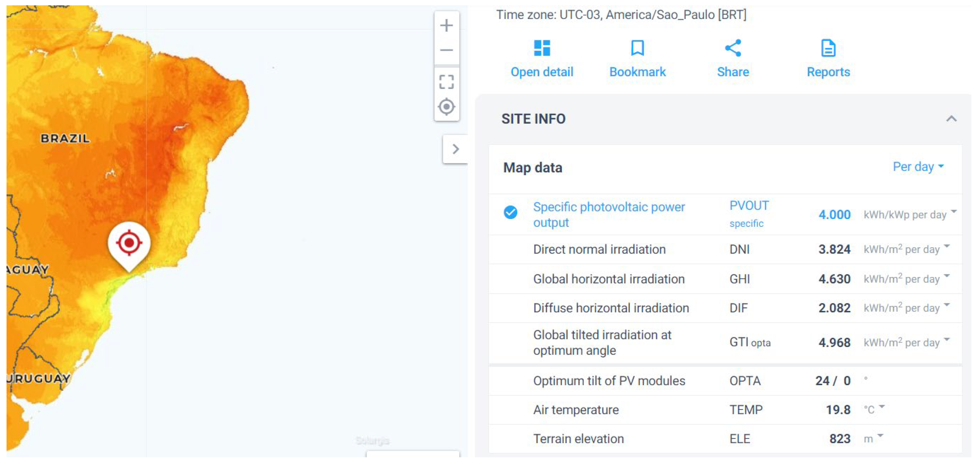The height and width of the screenshot is (465, 980).
Task: Open PVOUT kWh/kWp unit dropdown
Action: coord(954,211)
